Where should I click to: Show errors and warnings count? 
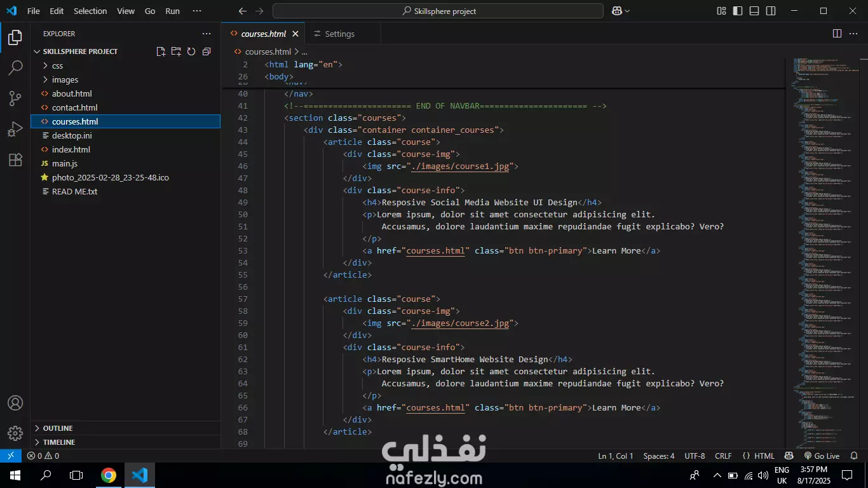coord(43,456)
